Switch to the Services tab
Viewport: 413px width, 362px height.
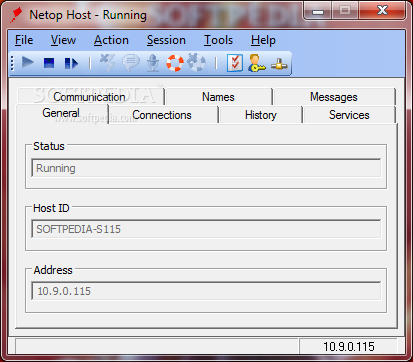tap(349, 115)
